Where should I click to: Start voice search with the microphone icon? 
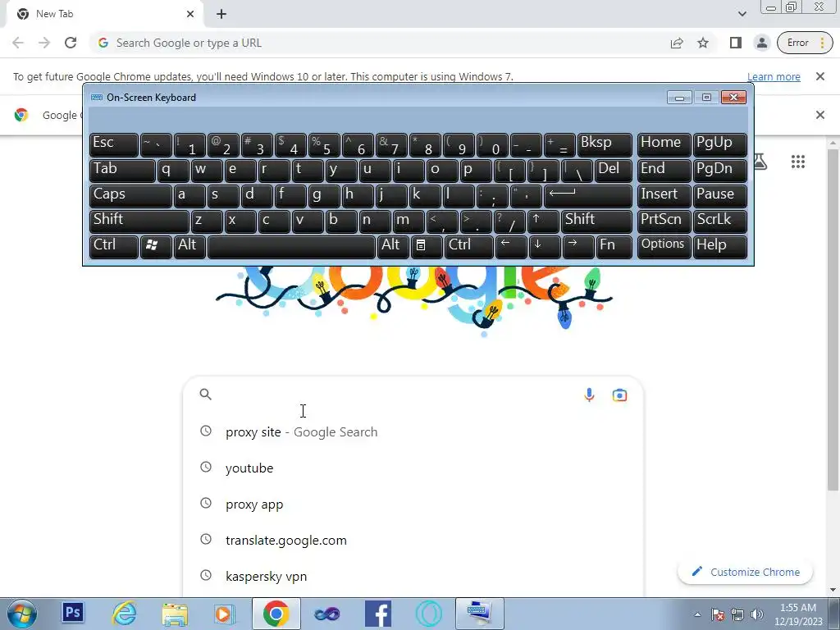[589, 395]
